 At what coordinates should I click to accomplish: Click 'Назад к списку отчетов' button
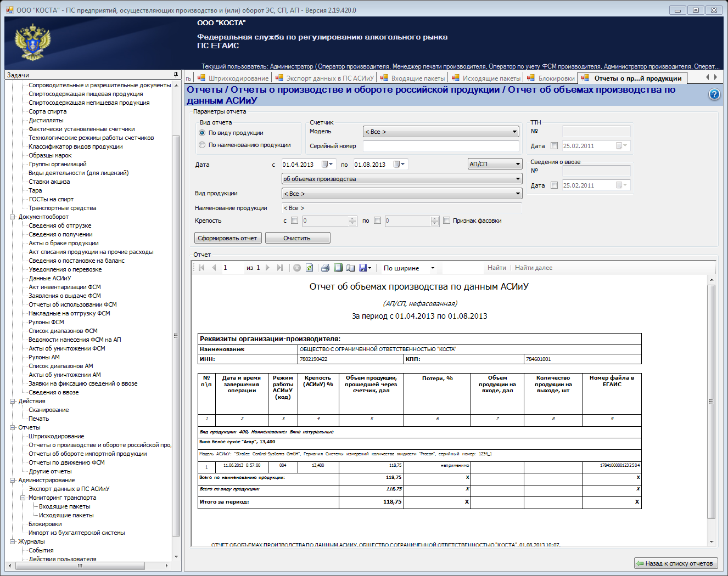click(x=675, y=563)
